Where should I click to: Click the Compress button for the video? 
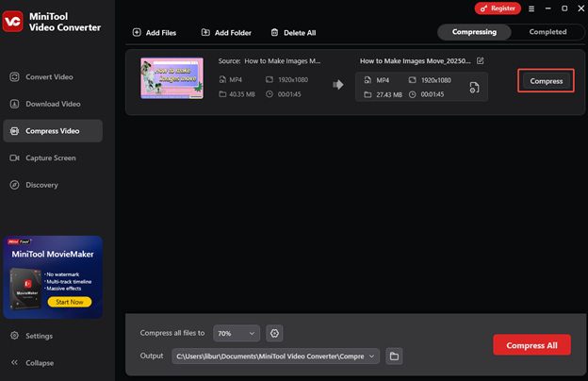pyautogui.click(x=546, y=81)
